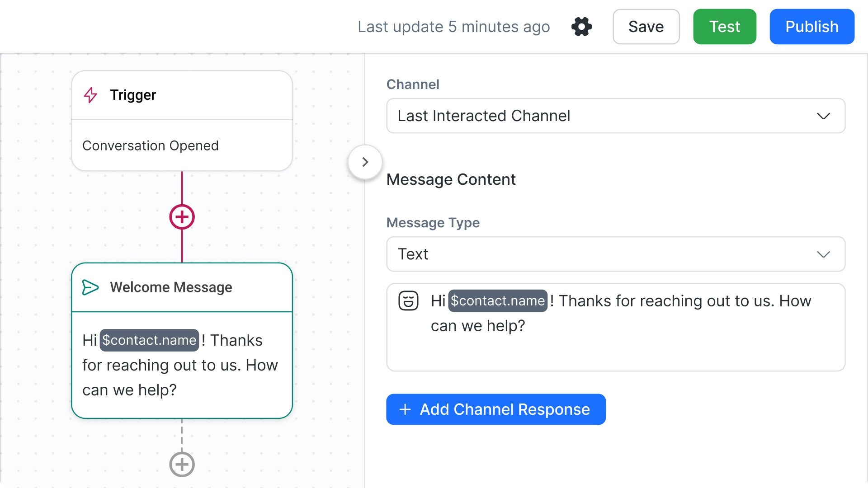Click the Welcome Message send icon
The image size is (868, 488).
point(90,287)
